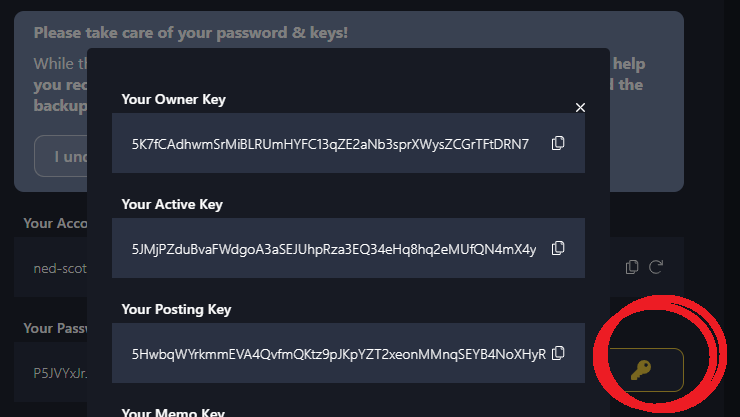This screenshot has width=740, height=417.
Task: Select the Active Key text starting 5JMjPZdu
Action: 334,249
